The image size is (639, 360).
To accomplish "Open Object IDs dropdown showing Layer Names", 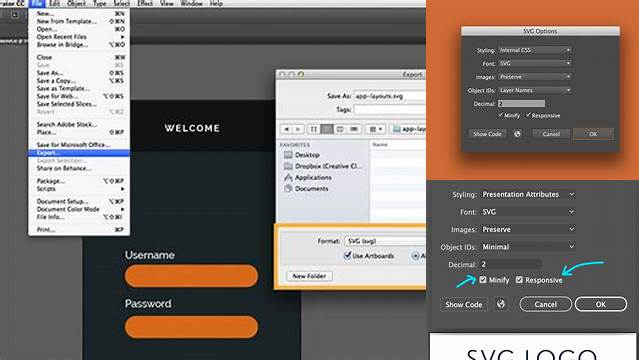I will pyautogui.click(x=535, y=90).
